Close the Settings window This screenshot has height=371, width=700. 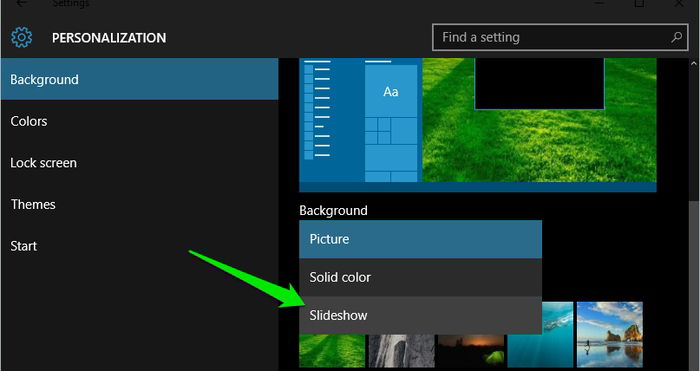click(679, 3)
